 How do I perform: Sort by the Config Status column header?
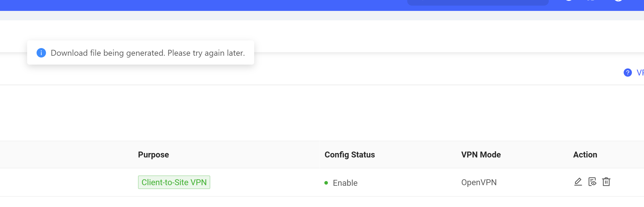pos(350,155)
